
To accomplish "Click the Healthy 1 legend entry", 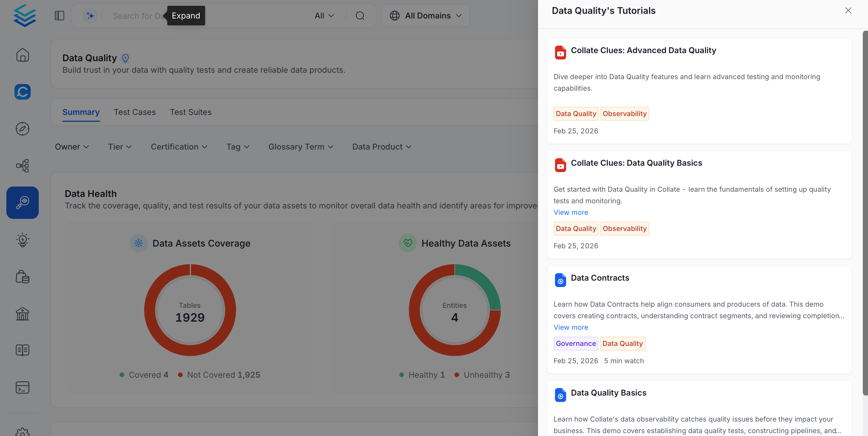I will (422, 375).
